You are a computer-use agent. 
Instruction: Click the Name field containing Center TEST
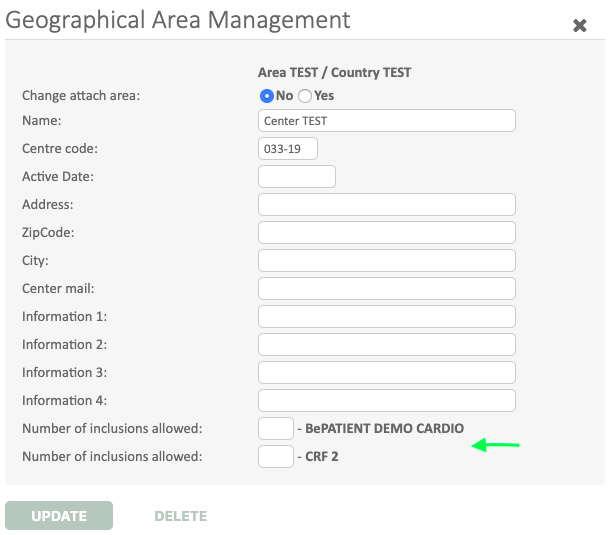click(386, 121)
